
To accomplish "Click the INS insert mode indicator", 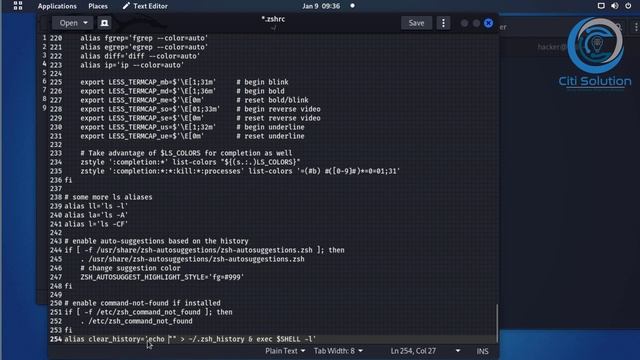I will pyautogui.click(x=482, y=351).
